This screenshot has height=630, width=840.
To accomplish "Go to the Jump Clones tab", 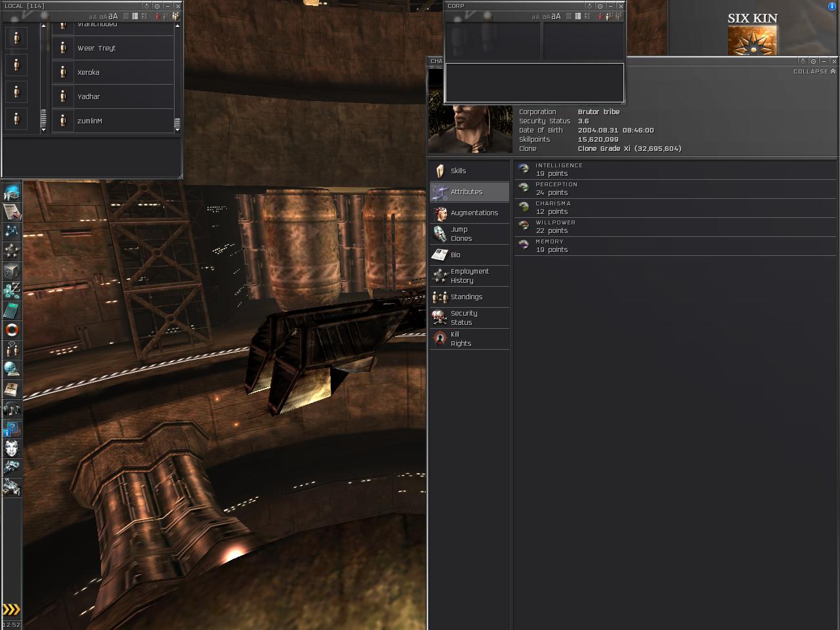I will 469,234.
